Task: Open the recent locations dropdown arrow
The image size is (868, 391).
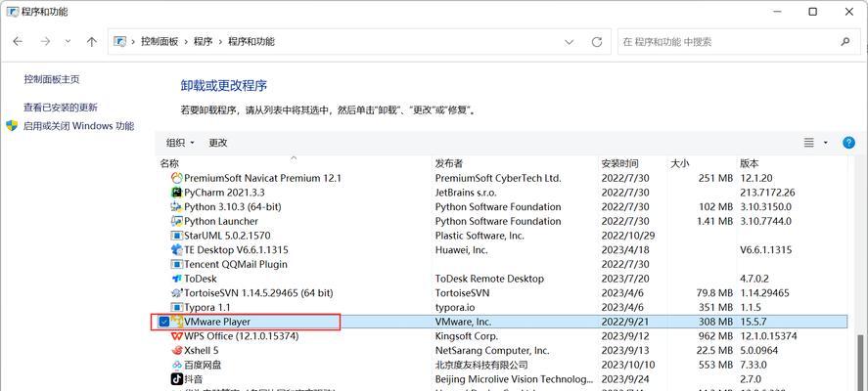Action: click(x=68, y=41)
